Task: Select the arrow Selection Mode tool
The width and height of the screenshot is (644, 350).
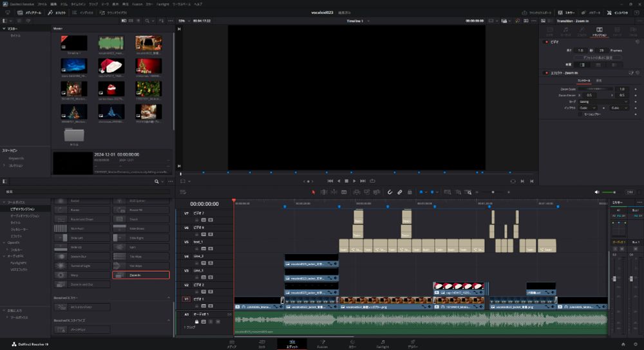Action: pos(314,192)
